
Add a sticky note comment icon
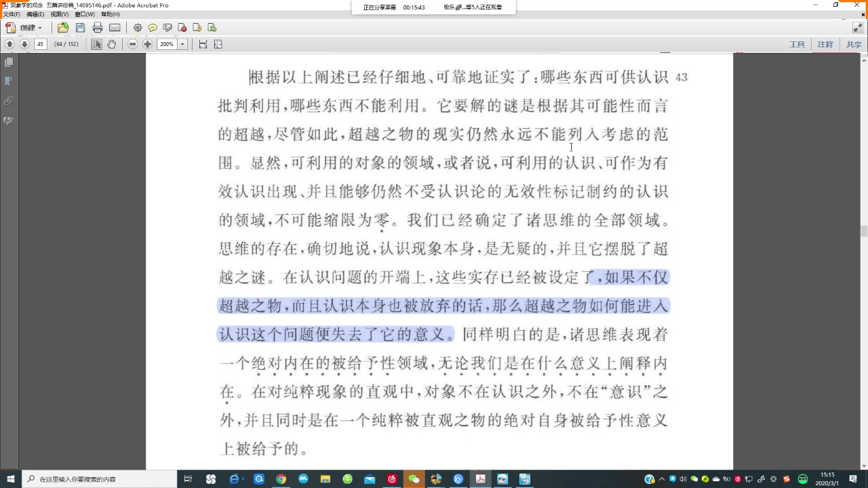click(153, 28)
